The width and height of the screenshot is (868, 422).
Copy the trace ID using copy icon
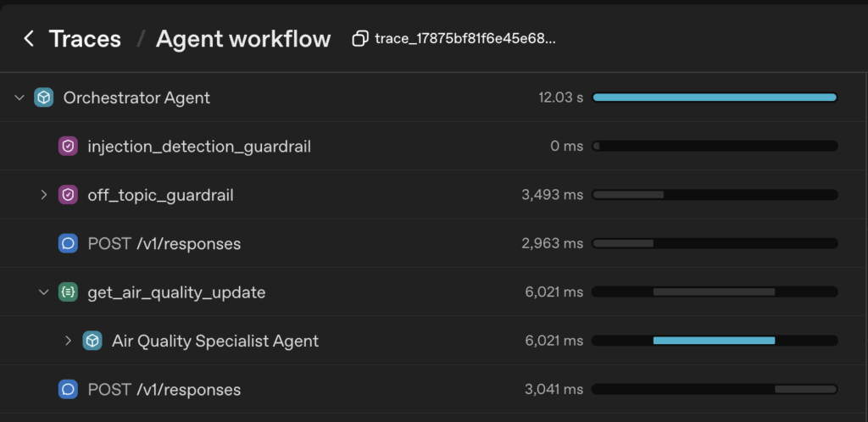point(360,39)
